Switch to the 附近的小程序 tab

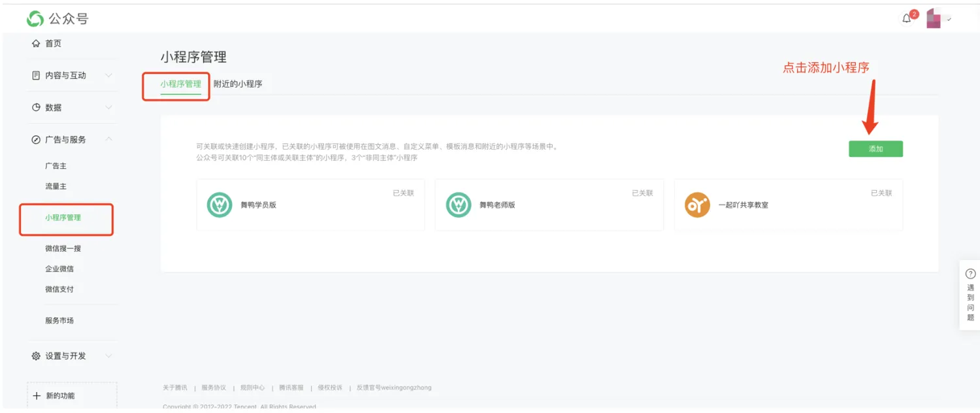tap(238, 84)
